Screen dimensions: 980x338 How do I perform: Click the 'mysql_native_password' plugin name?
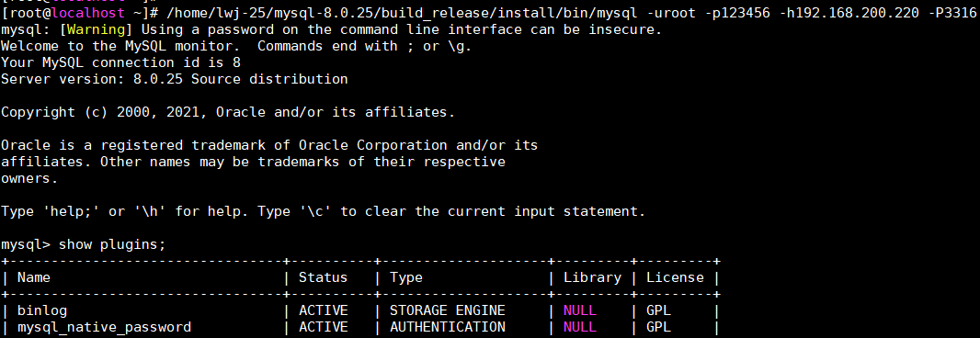pyautogui.click(x=104, y=327)
